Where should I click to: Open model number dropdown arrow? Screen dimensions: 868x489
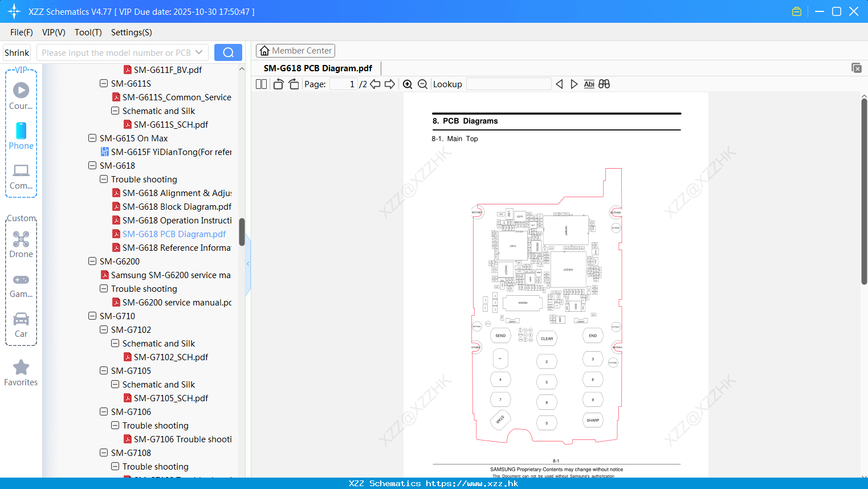point(199,52)
